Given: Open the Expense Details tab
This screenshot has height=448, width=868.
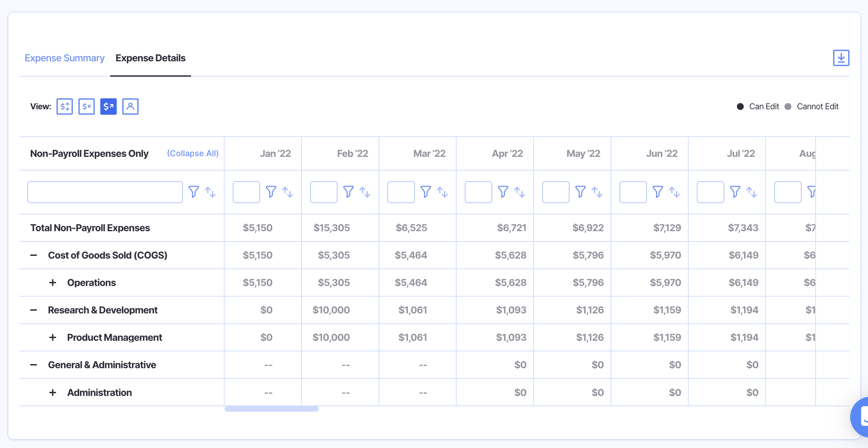Looking at the screenshot, I should point(151,58).
